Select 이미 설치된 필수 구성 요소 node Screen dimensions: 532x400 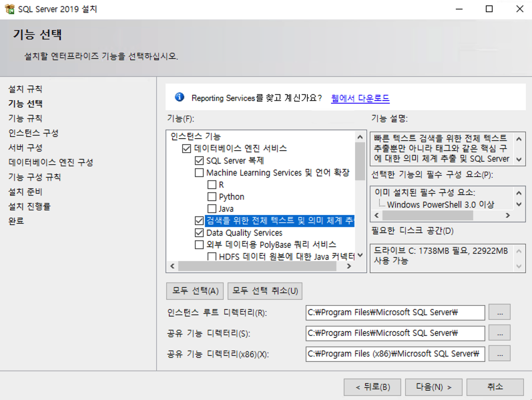(x=425, y=192)
